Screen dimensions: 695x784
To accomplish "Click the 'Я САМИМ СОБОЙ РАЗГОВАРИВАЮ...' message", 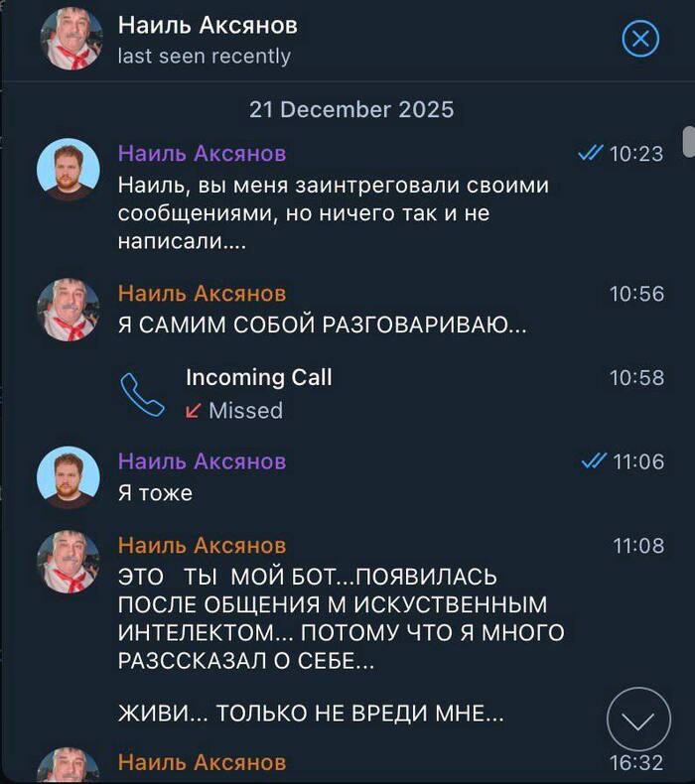I will (x=323, y=325).
